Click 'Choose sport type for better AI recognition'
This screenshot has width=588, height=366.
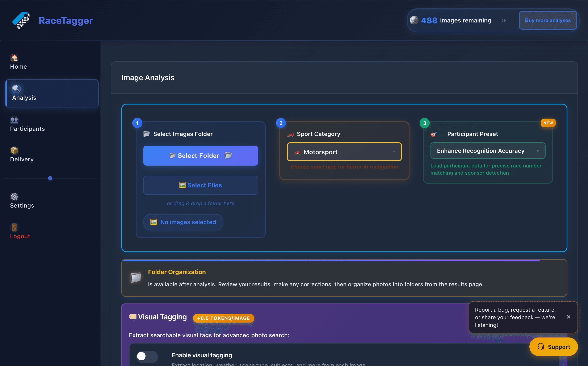[x=344, y=167]
